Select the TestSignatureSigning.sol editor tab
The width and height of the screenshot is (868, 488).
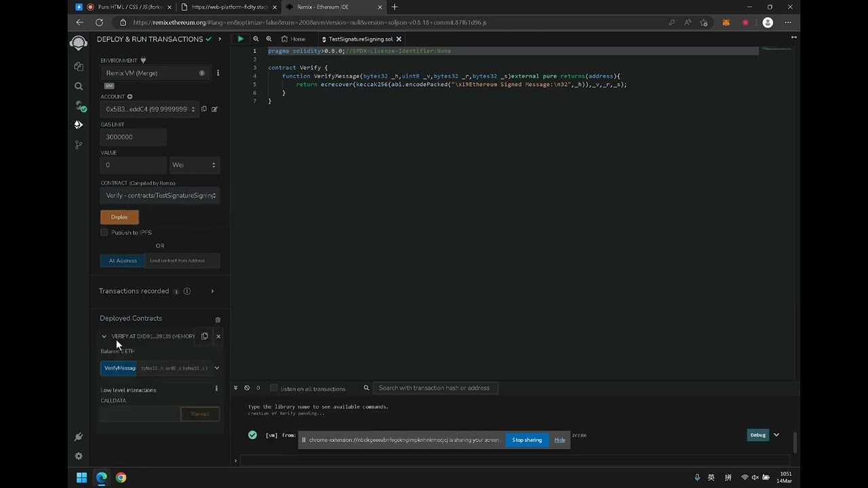click(361, 39)
